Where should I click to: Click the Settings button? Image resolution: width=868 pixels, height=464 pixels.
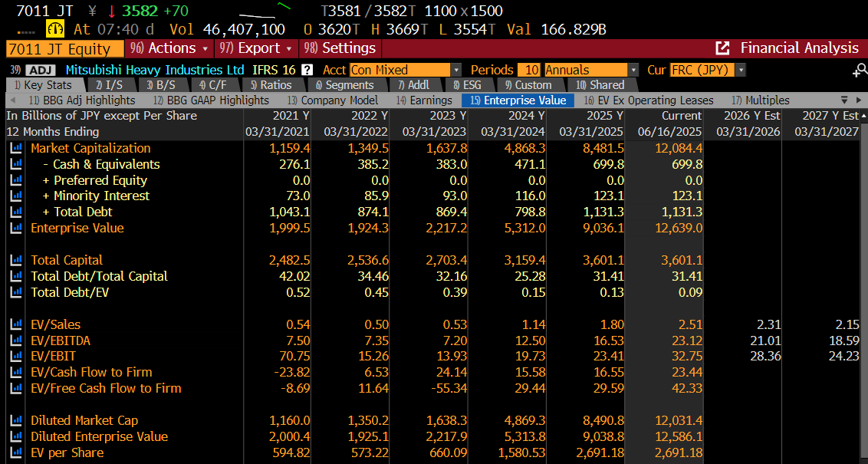click(x=340, y=48)
